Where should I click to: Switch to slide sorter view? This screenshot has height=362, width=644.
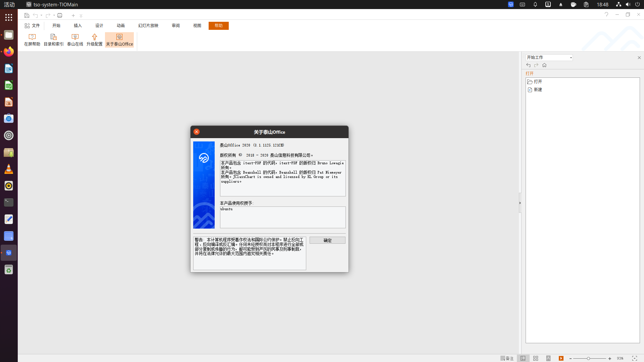click(536, 358)
